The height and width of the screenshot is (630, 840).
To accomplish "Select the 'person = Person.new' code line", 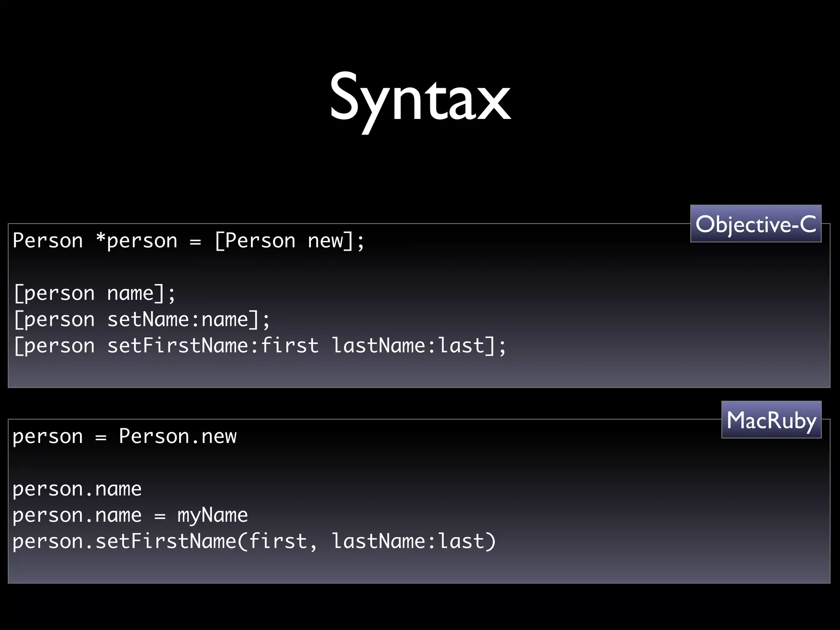I will [x=125, y=436].
